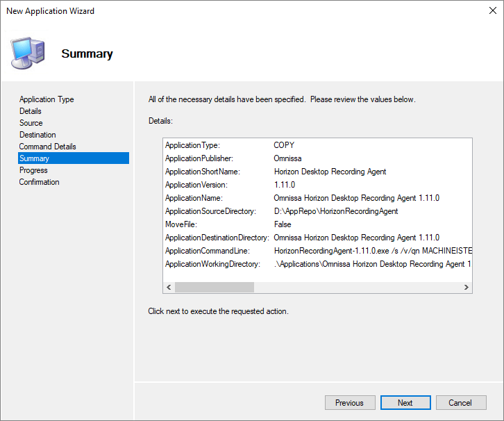The width and height of the screenshot is (504, 421).
Task: Click the ApplicationCommandLine value row
Action: click(373, 251)
